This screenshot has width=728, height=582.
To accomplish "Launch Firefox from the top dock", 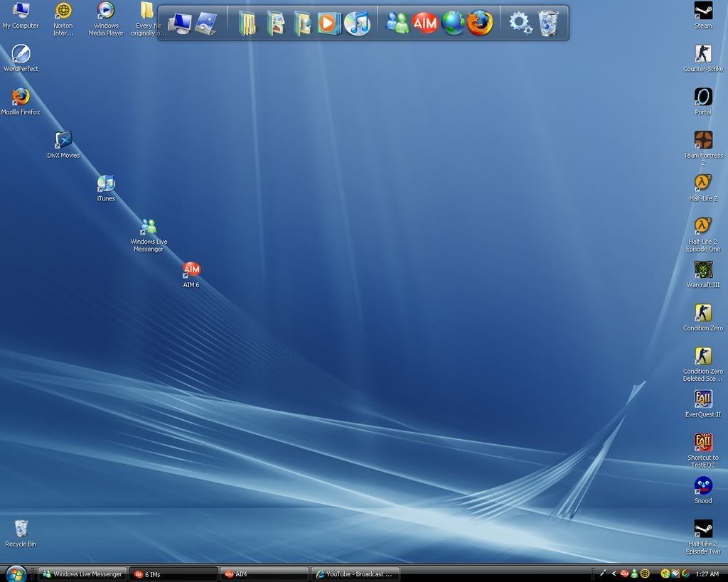I will (x=480, y=23).
